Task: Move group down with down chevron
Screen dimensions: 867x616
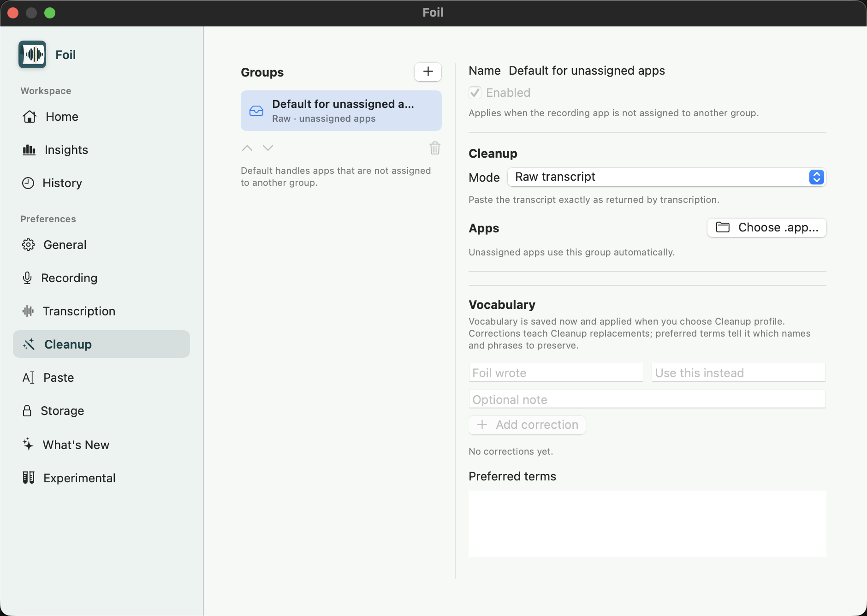Action: click(x=268, y=148)
